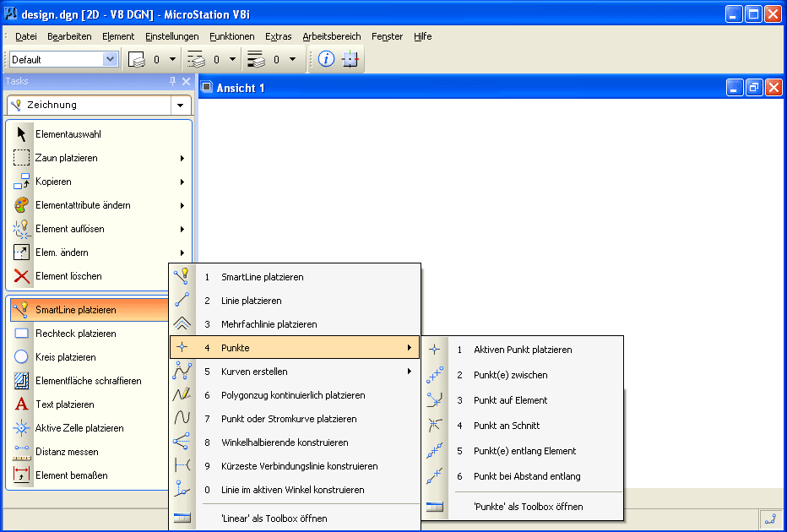Image resolution: width=787 pixels, height=532 pixels.
Task: Expand the Zaun platzieren submenu arrow
Action: [x=182, y=158]
